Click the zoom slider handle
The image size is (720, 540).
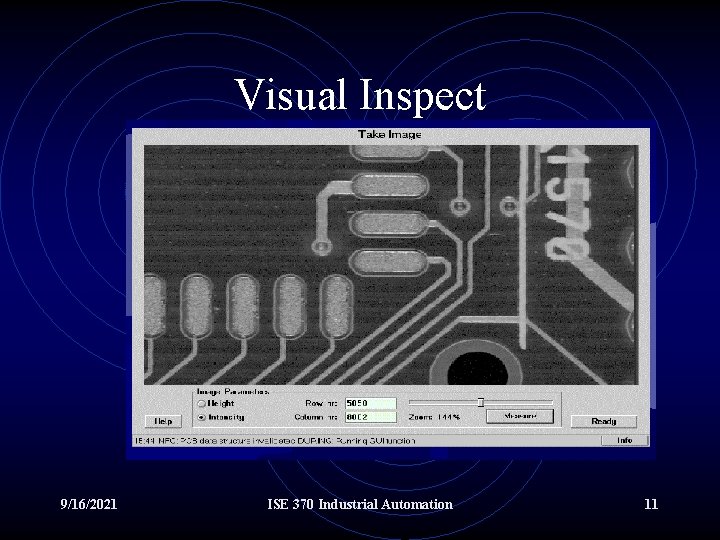pyautogui.click(x=480, y=403)
